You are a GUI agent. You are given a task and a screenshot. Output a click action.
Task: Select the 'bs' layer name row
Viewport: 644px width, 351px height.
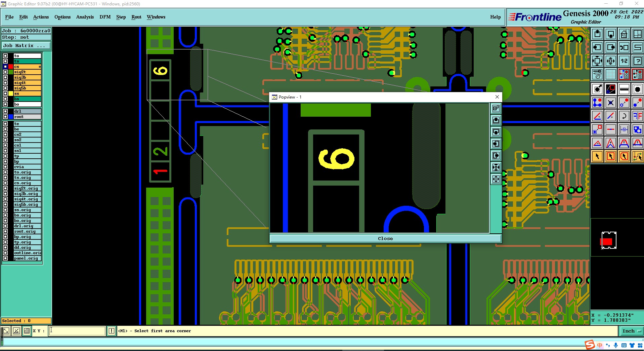click(28, 99)
